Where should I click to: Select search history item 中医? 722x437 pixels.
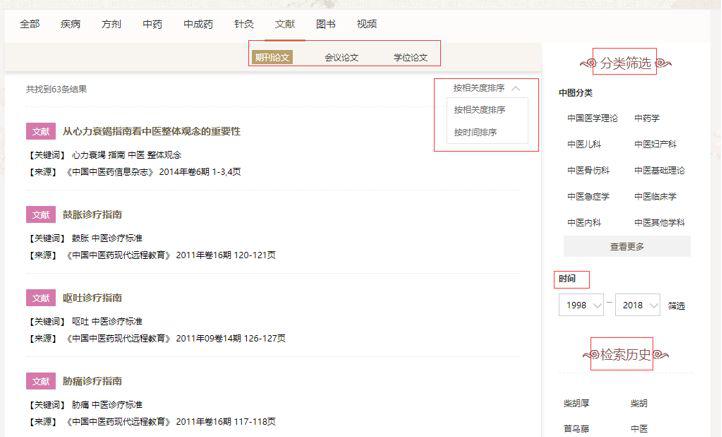point(639,429)
